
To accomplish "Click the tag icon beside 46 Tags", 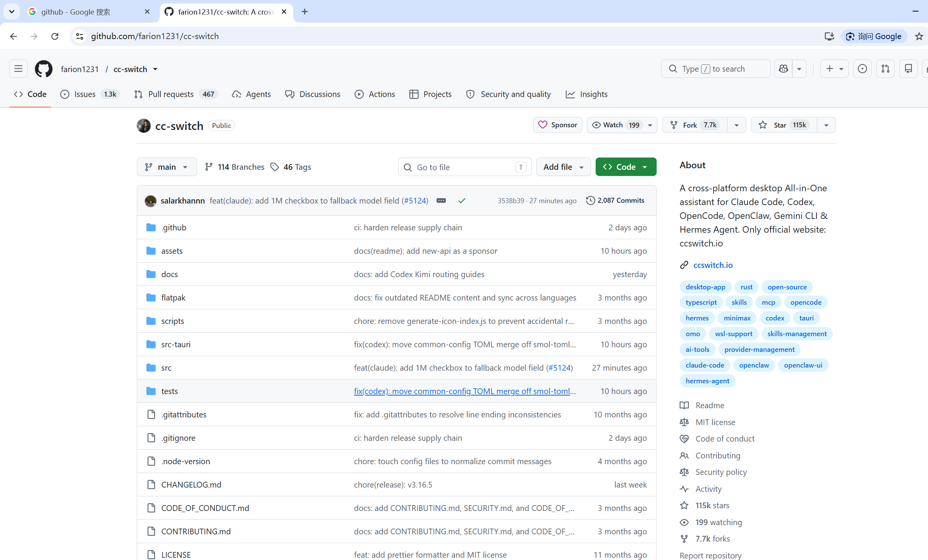I will tap(274, 167).
